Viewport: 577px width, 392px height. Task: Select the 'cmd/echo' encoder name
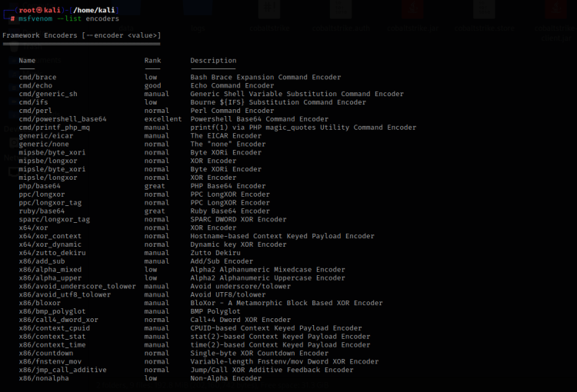click(x=35, y=85)
